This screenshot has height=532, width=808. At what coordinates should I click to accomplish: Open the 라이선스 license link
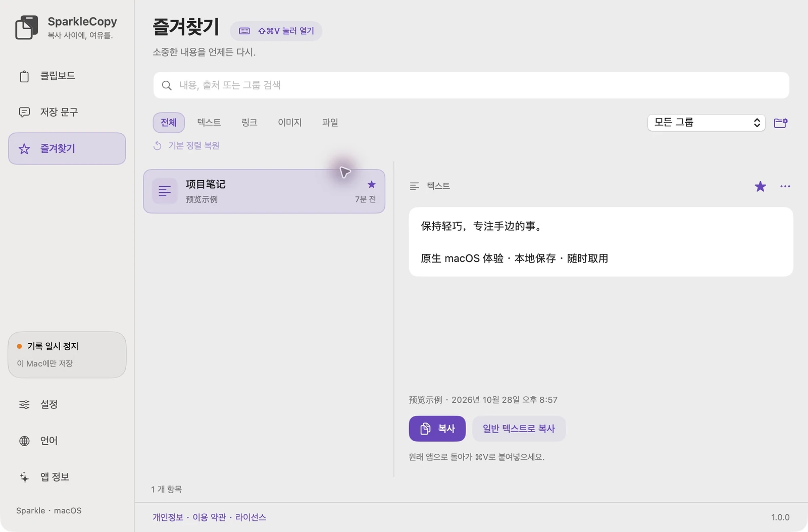[x=250, y=517]
